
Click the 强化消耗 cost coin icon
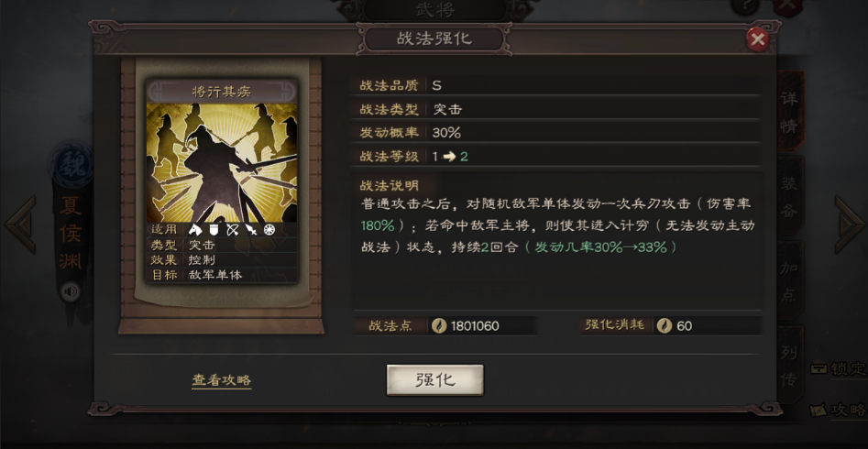[x=665, y=326]
